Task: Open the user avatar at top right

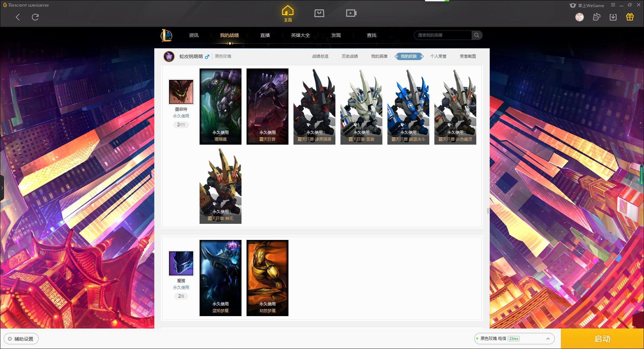Action: pyautogui.click(x=580, y=17)
